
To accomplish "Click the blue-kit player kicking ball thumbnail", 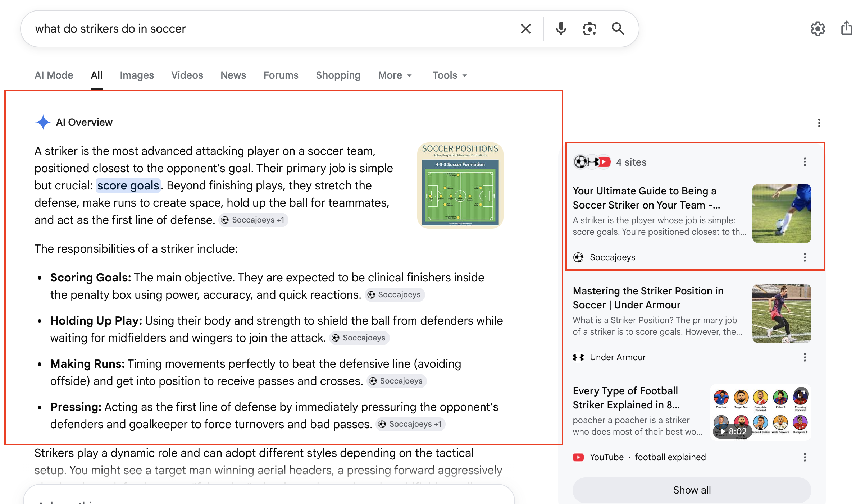I will pyautogui.click(x=782, y=214).
